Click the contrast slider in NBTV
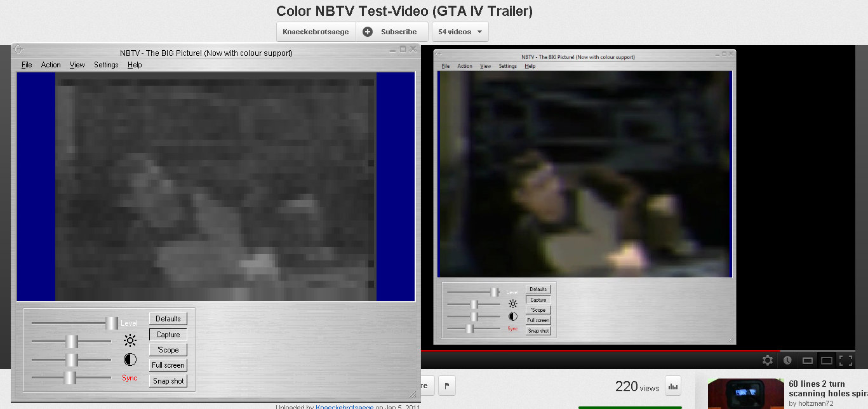 click(x=71, y=359)
